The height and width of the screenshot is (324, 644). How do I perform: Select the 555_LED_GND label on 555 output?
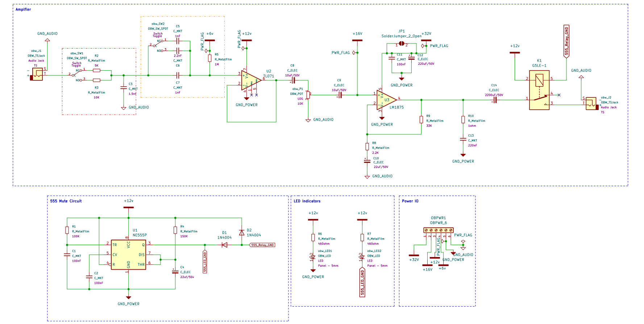[205, 261]
